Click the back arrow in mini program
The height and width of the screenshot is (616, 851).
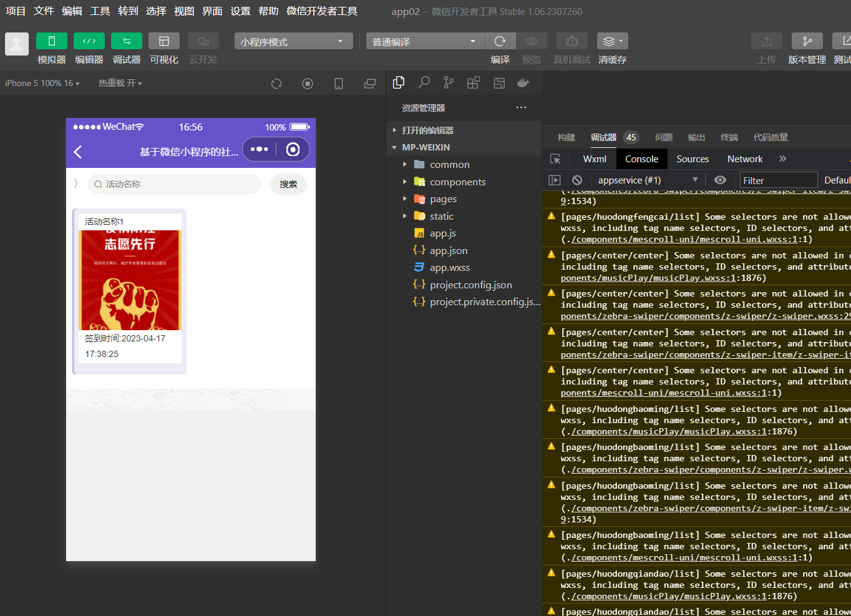[x=78, y=152]
